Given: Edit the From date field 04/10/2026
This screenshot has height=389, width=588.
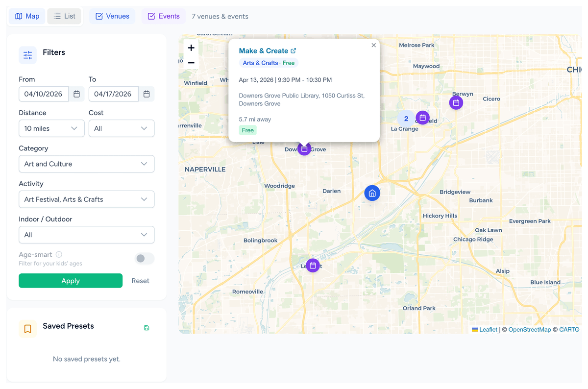Looking at the screenshot, I should 44,94.
